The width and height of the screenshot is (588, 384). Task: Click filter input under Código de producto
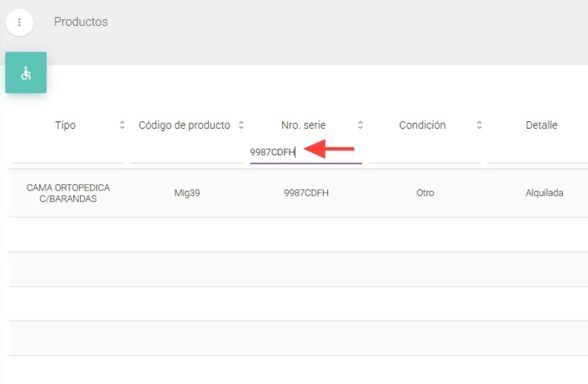pyautogui.click(x=187, y=153)
